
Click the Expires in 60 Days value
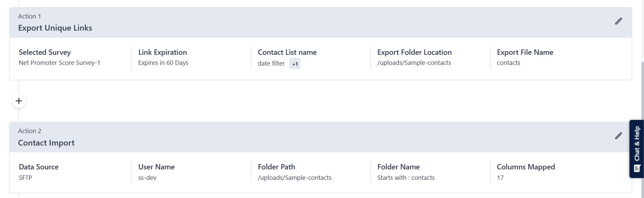click(163, 63)
